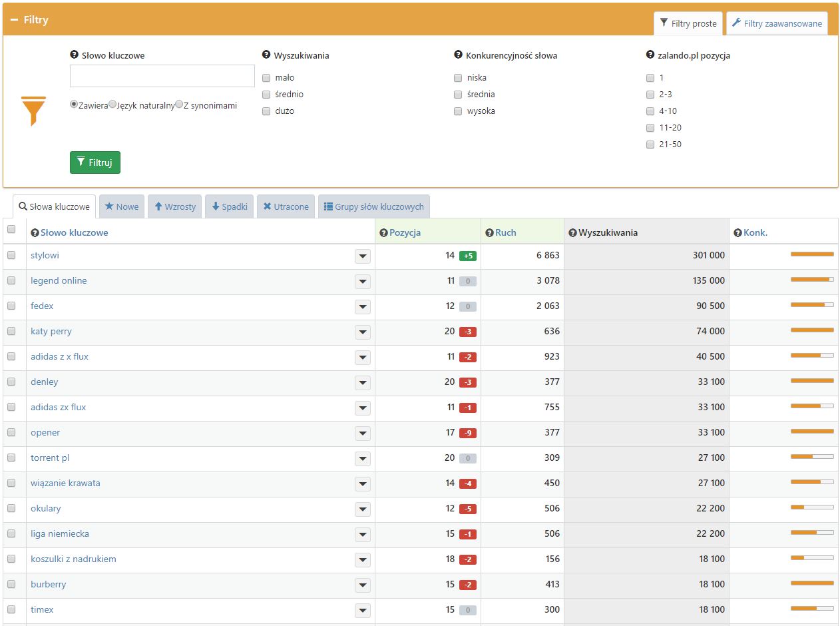Sort by Ruch column header
The height and width of the screenshot is (626, 840).
pos(505,232)
